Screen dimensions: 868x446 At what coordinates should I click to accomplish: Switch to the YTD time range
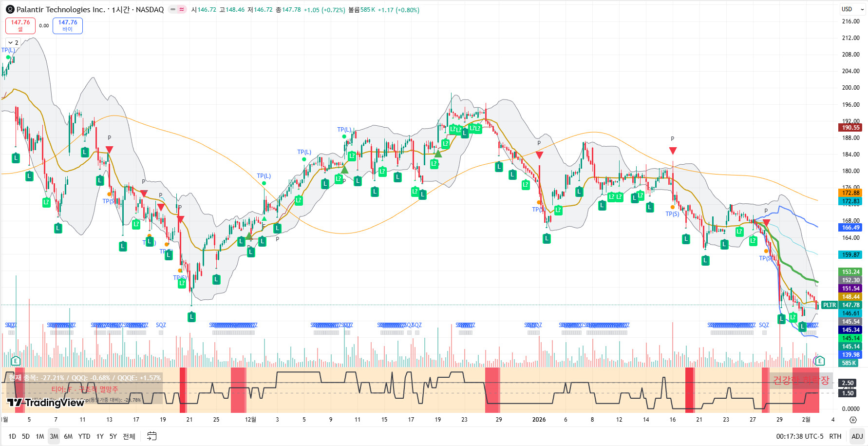point(84,436)
